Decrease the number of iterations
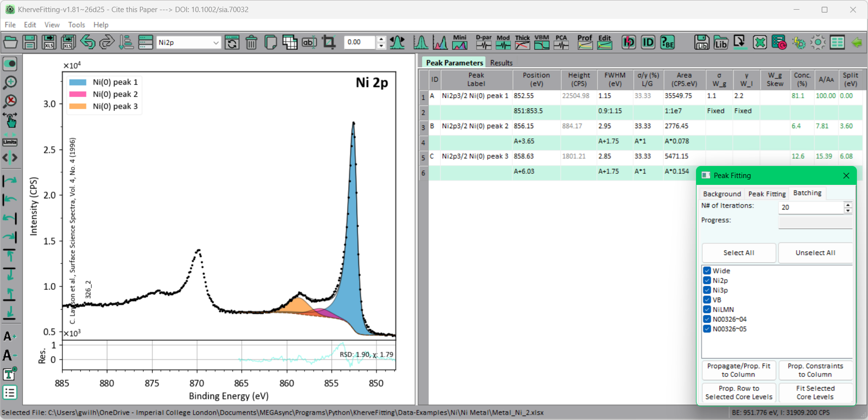The width and height of the screenshot is (868, 420). (848, 210)
